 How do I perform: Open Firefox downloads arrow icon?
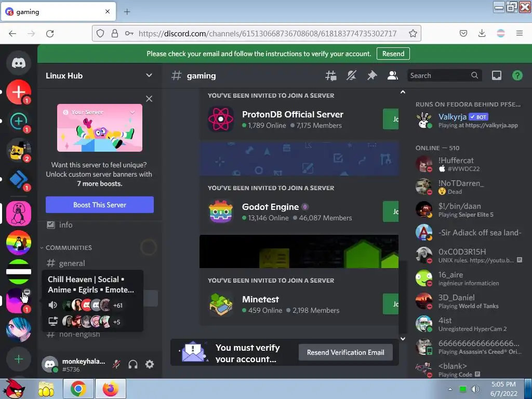pos(482,33)
